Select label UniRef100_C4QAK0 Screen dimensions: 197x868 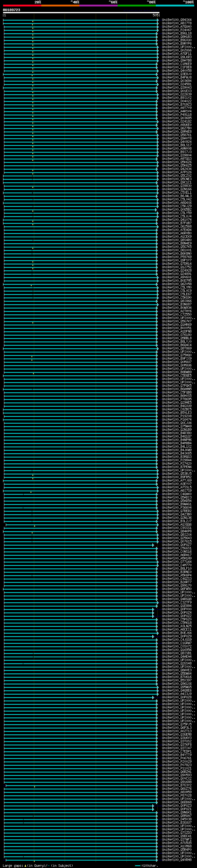pos(176,494)
